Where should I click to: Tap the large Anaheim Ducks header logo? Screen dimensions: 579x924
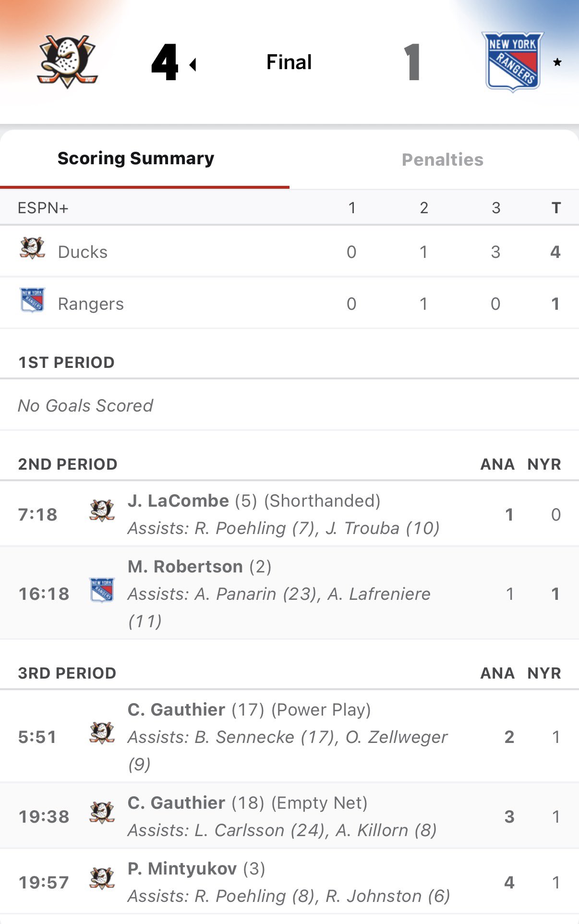click(x=67, y=61)
